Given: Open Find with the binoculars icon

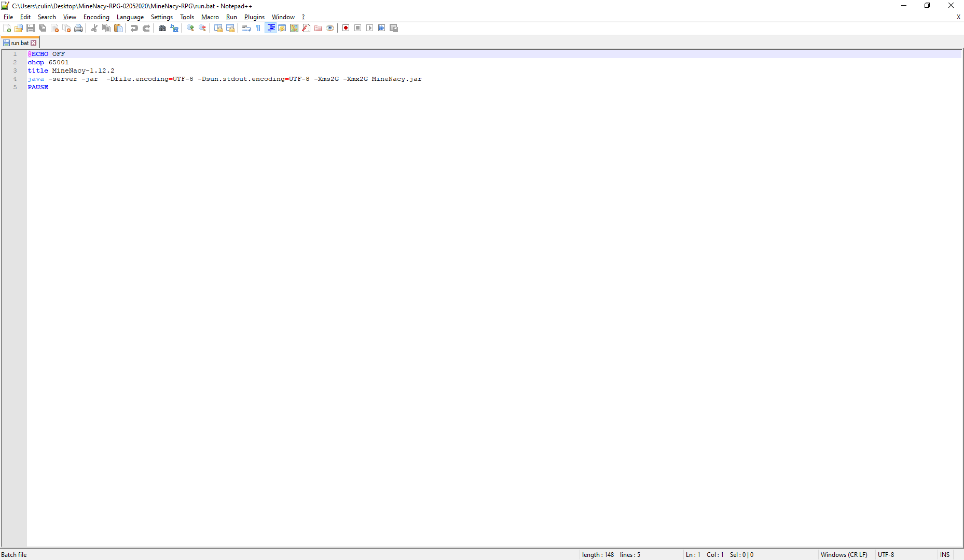Looking at the screenshot, I should pos(162,28).
